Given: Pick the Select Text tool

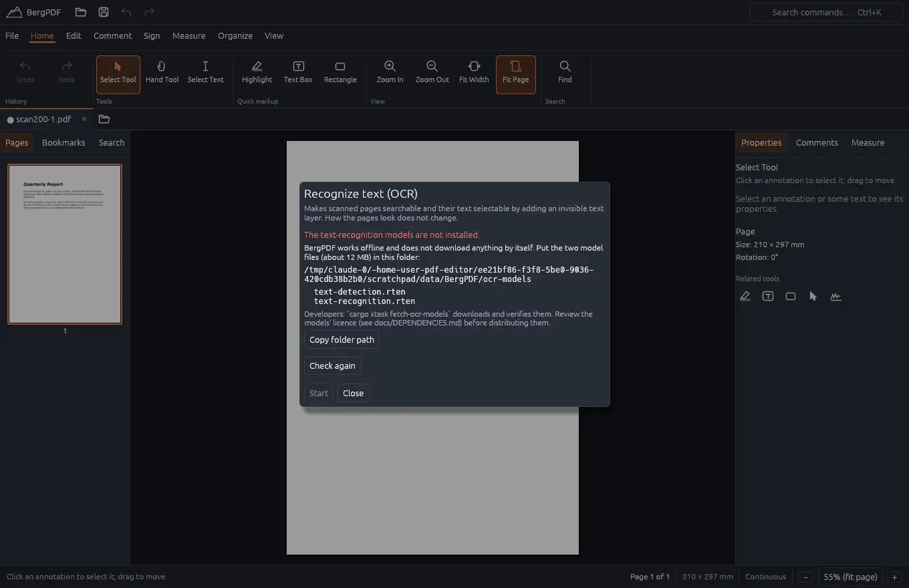Looking at the screenshot, I should 205,74.
